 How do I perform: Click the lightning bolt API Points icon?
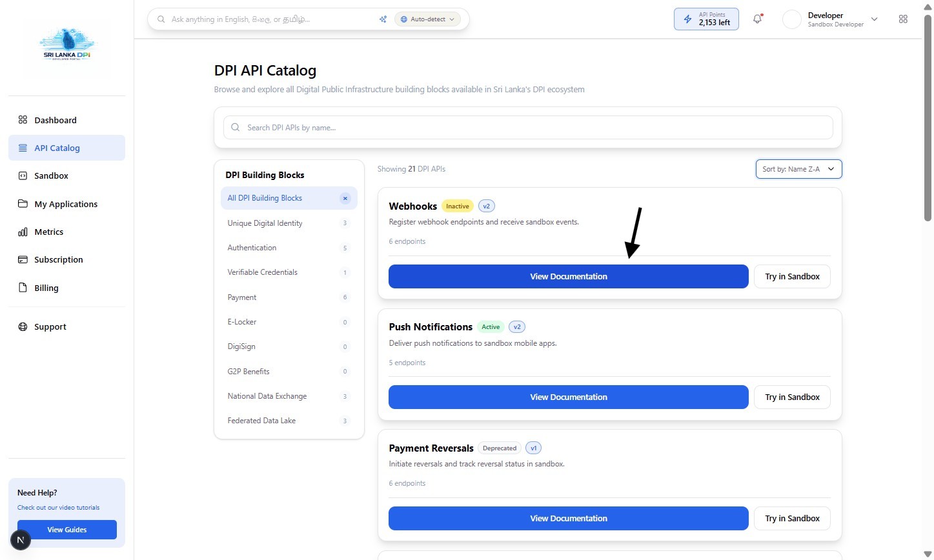tap(687, 19)
